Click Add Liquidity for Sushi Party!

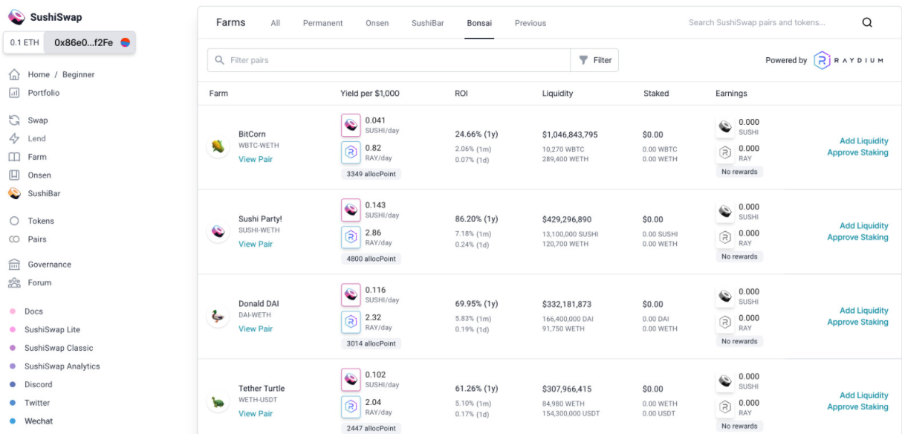pyautogui.click(x=863, y=226)
